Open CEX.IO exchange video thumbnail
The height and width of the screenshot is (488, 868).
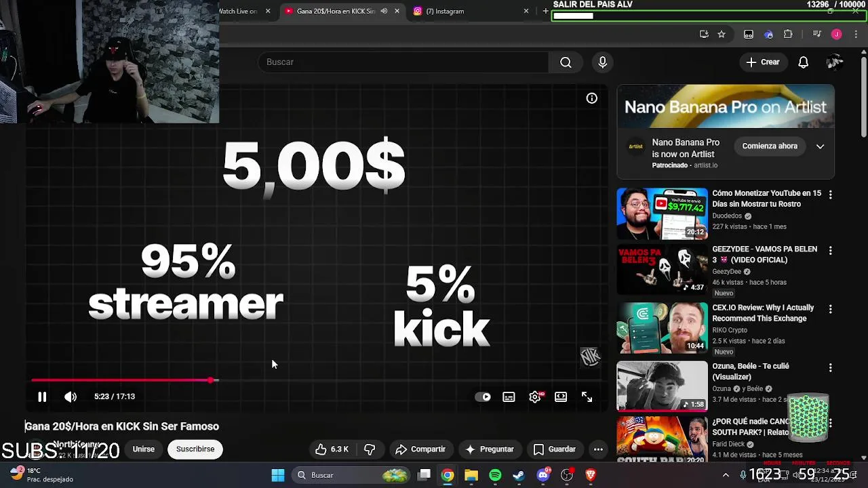click(x=662, y=328)
